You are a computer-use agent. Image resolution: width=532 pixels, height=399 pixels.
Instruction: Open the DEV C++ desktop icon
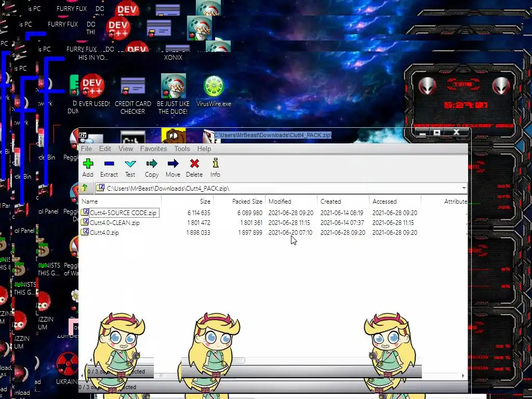point(92,90)
